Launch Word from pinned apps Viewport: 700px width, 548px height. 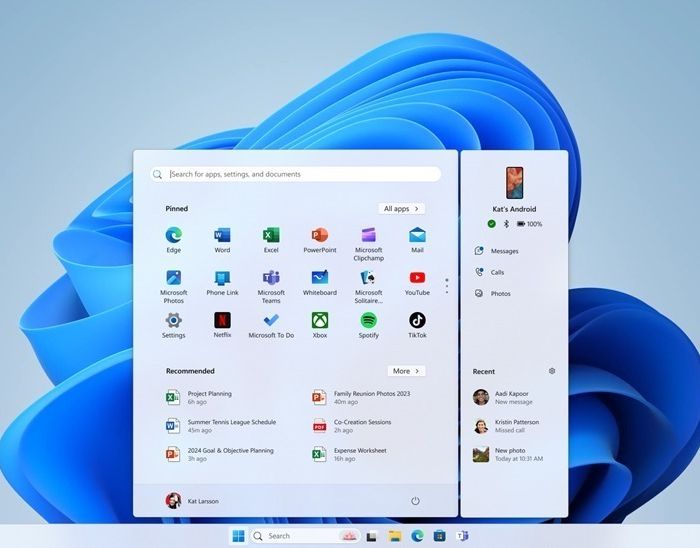[222, 240]
